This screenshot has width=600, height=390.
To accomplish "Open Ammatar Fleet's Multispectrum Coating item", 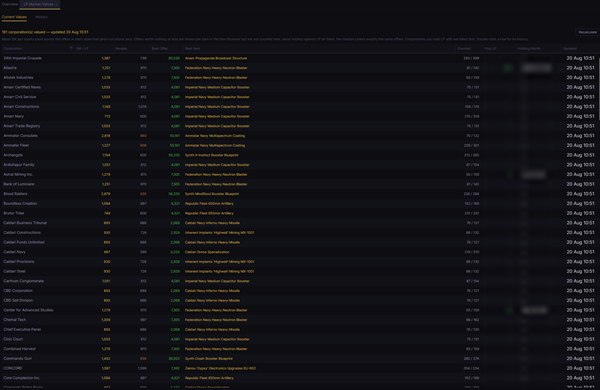I will [215, 145].
